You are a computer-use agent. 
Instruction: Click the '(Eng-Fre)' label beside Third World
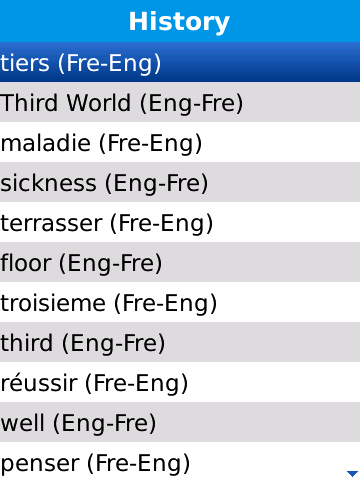[x=191, y=104]
